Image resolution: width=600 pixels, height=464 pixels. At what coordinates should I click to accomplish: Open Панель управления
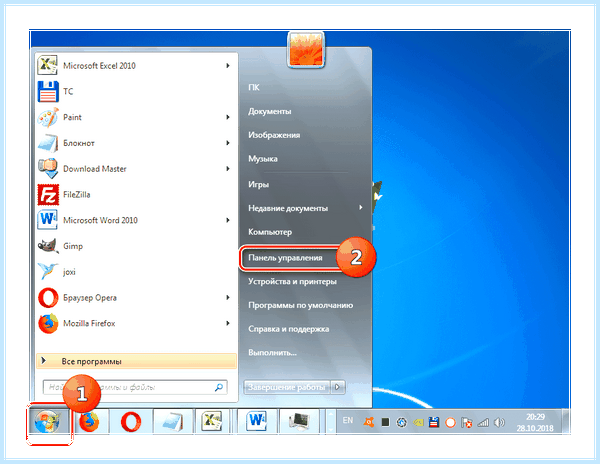click(x=285, y=258)
